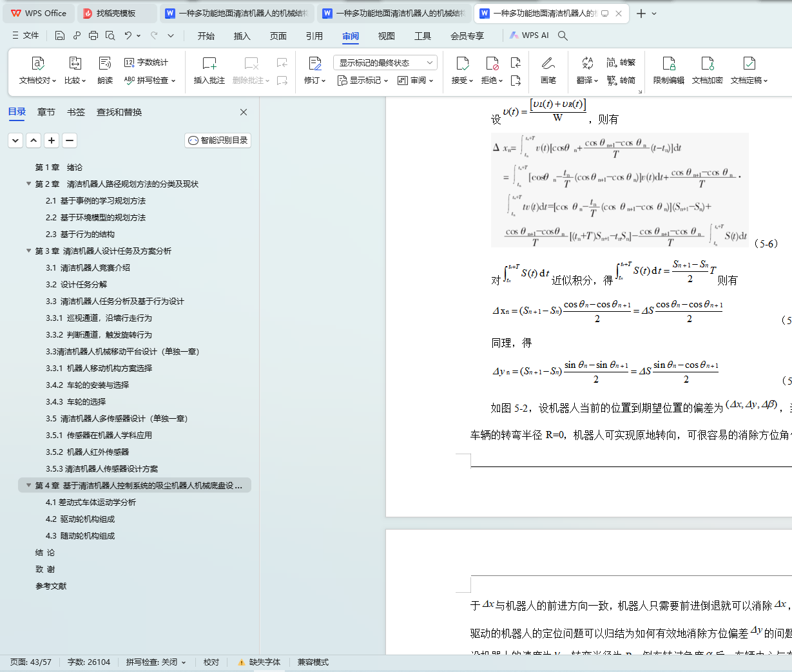Expand the quick access customize arrow
This screenshot has width=792, height=672.
[x=171, y=35]
